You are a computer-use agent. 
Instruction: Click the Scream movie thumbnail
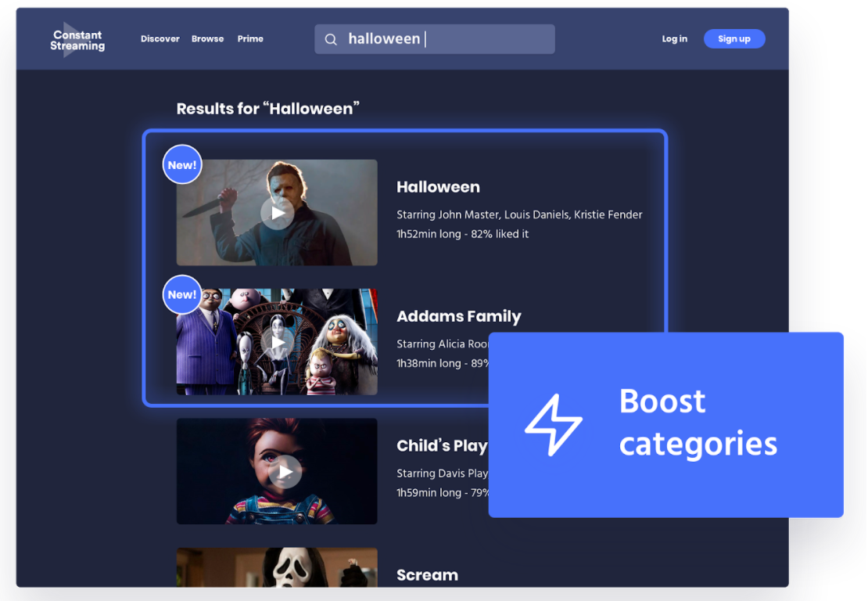pyautogui.click(x=277, y=567)
